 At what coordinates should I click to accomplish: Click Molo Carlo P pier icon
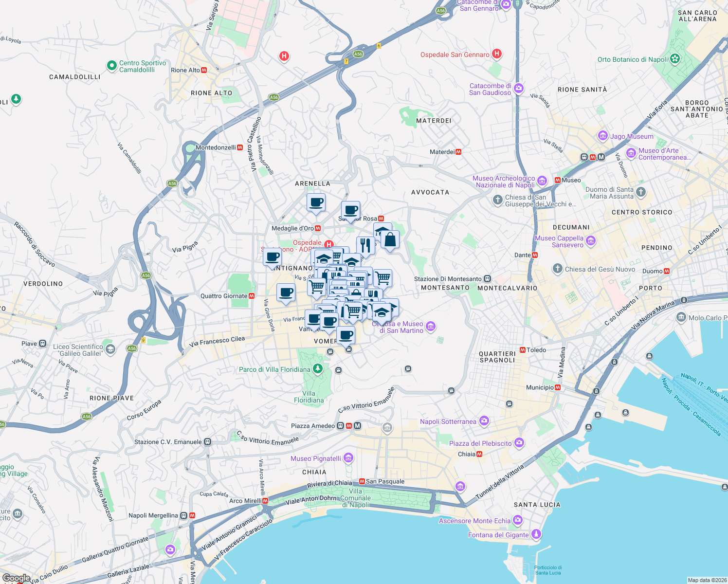pos(681,317)
